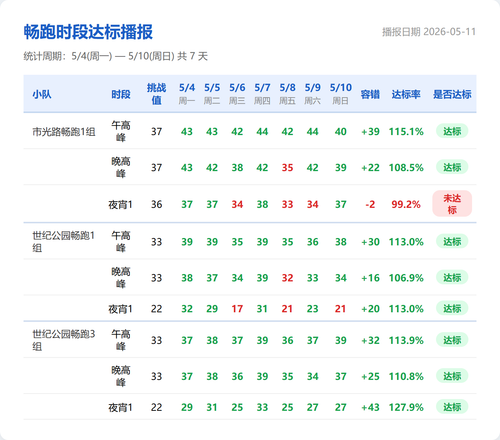Image resolution: width=500 pixels, height=440 pixels.
Task: Click the 达标率 column header
Action: click(x=406, y=94)
